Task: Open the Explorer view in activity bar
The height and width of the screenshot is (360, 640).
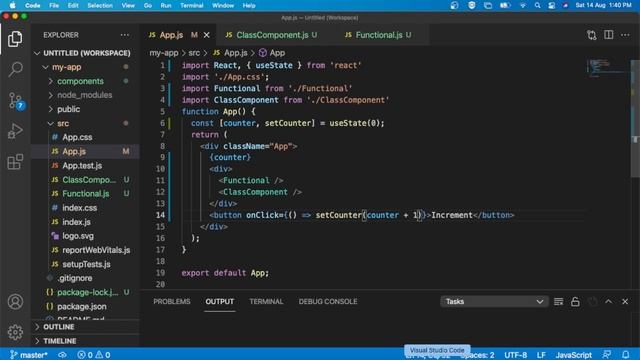Action: (15, 39)
